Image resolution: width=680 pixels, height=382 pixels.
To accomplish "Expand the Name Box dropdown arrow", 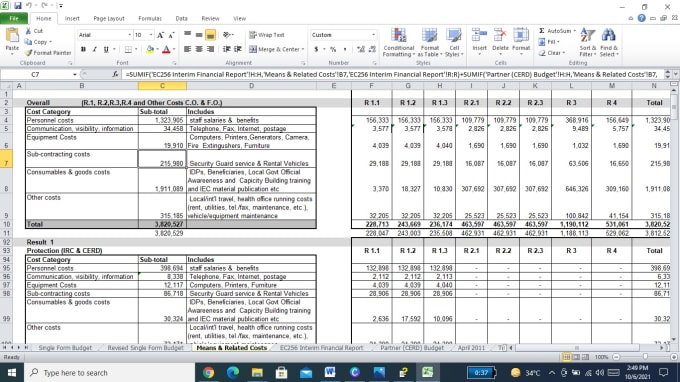I will point(75,75).
